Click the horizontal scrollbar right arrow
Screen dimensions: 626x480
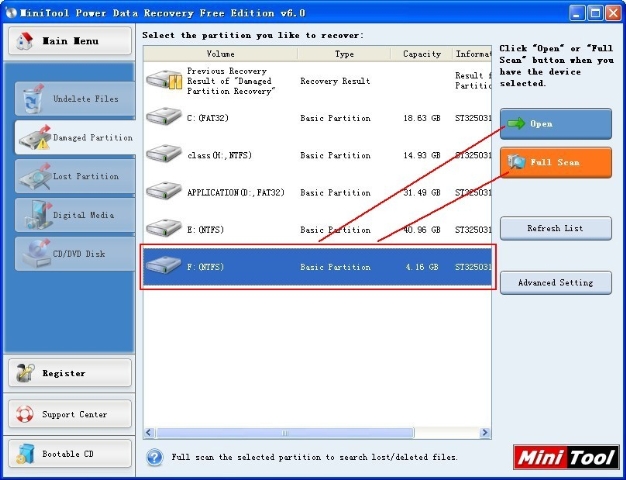485,432
